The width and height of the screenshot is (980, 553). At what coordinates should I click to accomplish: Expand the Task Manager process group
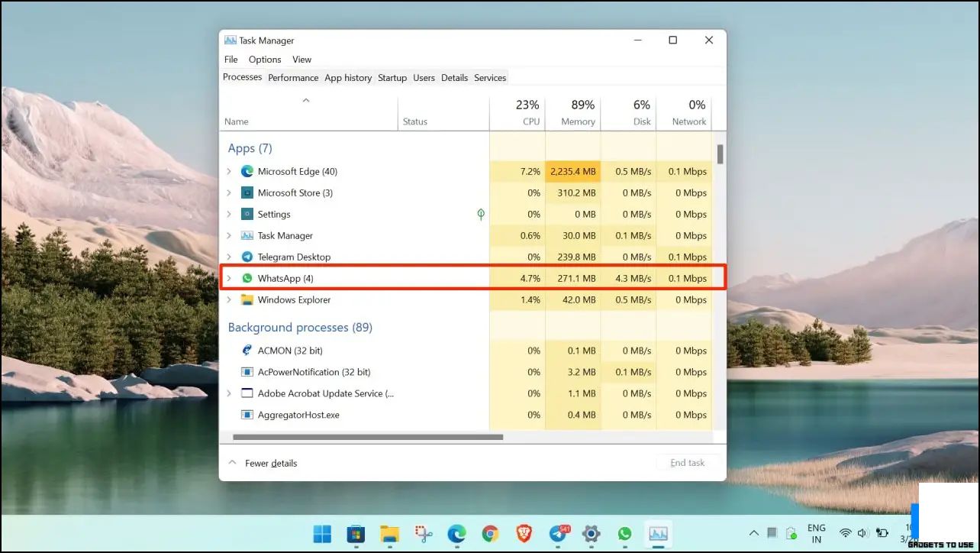[x=229, y=235]
